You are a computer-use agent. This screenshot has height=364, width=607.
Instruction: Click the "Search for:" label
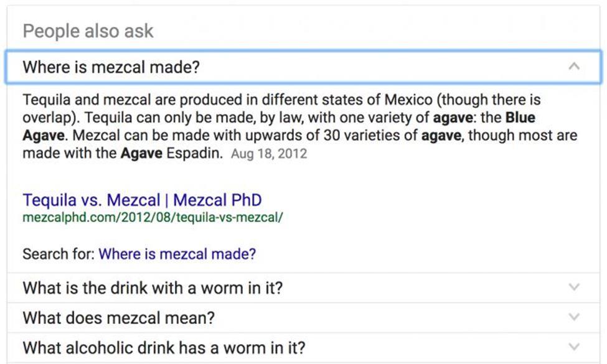pos(59,254)
